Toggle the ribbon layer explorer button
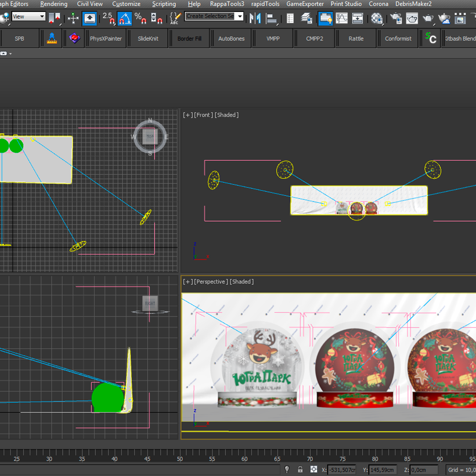 pos(326,18)
